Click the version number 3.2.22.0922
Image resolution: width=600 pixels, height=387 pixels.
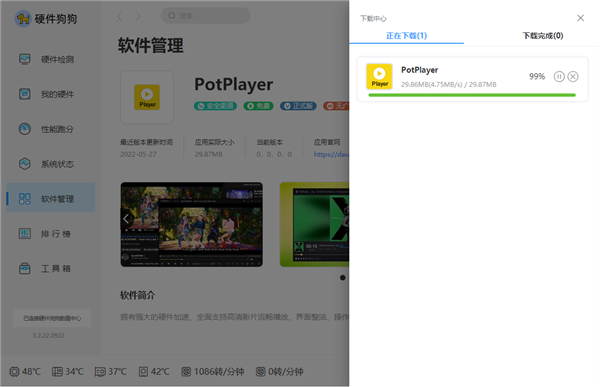click(x=49, y=336)
